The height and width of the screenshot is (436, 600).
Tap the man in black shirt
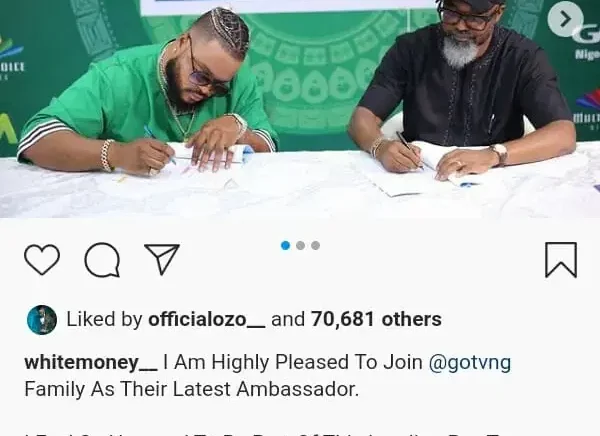click(x=463, y=88)
